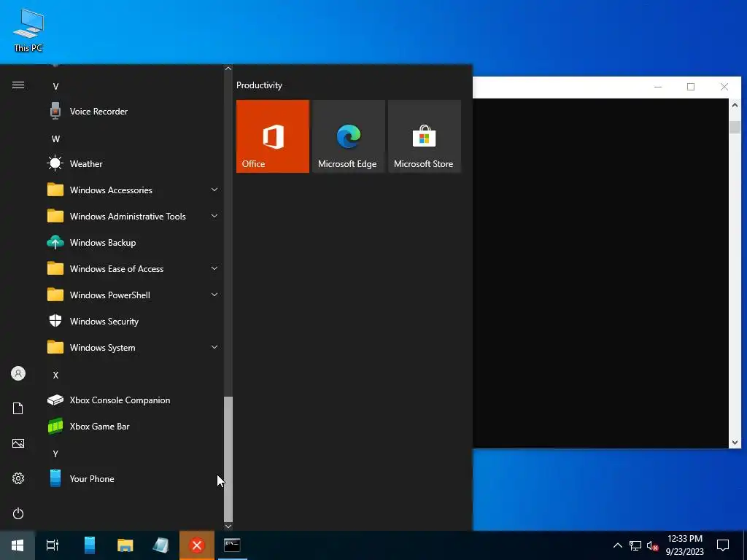Click the W letter header
The width and height of the screenshot is (747, 560).
55,139
